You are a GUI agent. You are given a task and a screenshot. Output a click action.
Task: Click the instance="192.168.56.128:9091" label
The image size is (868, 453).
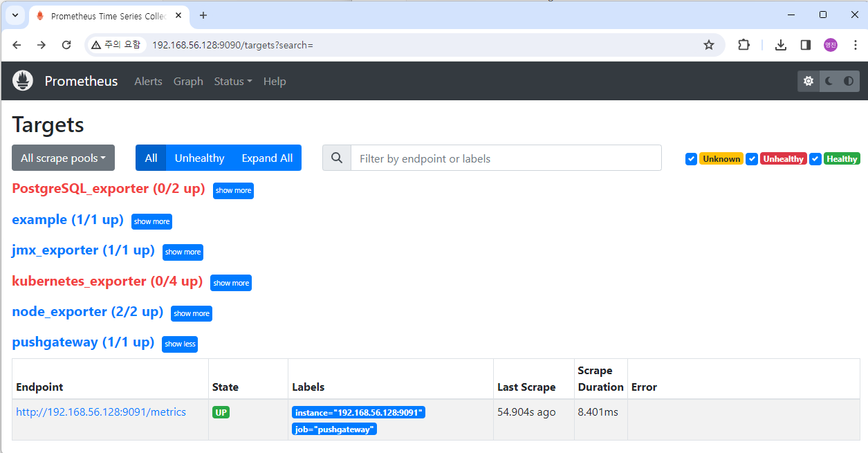pyautogui.click(x=358, y=412)
